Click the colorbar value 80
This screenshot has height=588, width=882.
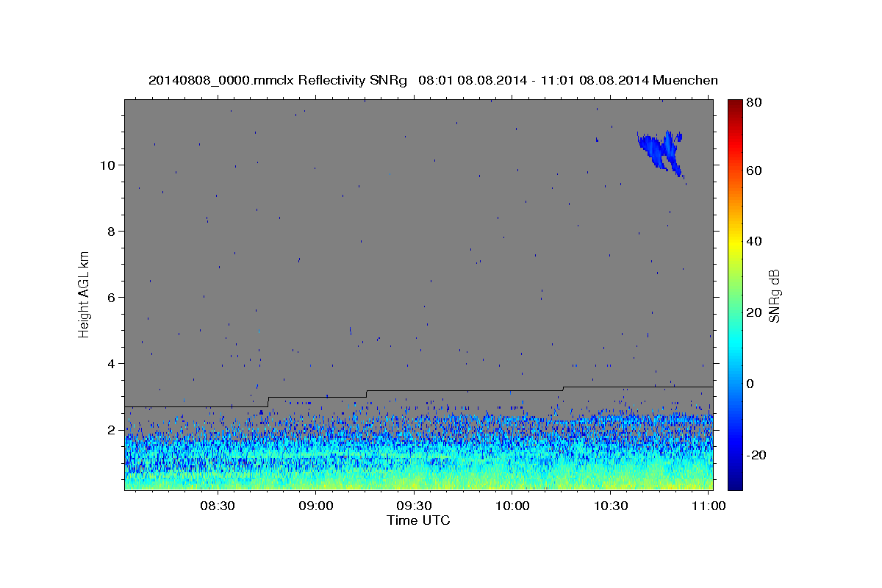754,103
